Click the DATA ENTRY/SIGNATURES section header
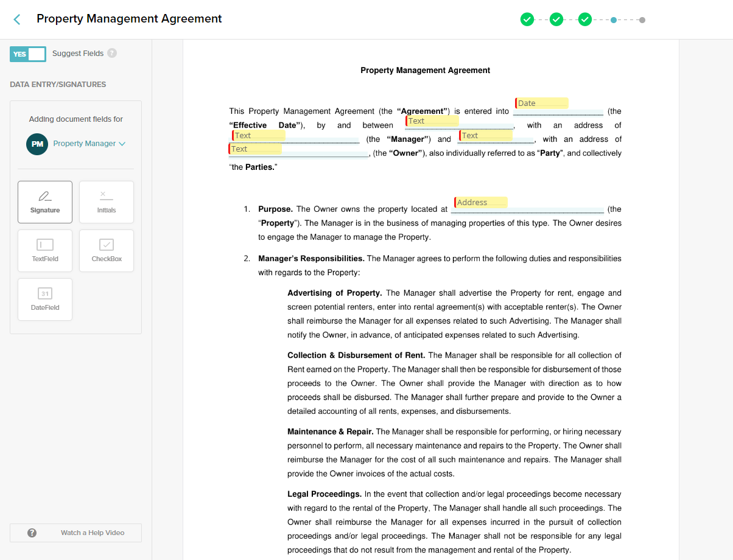 [58, 84]
